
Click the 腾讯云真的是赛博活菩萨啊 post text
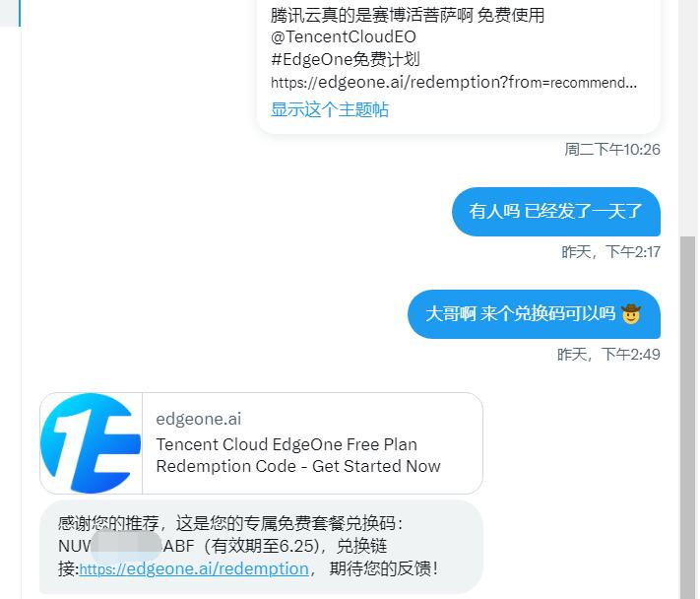click(408, 15)
